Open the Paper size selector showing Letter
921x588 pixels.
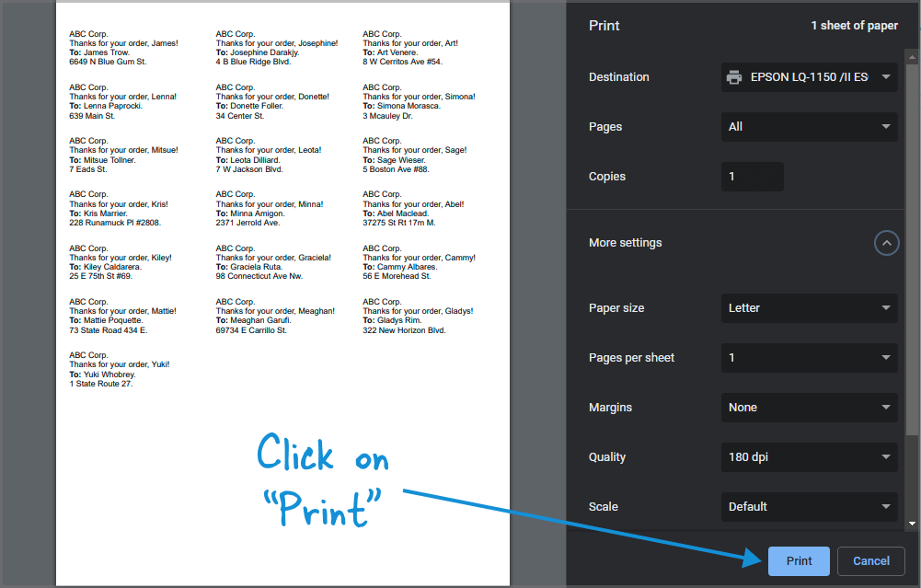(809, 307)
